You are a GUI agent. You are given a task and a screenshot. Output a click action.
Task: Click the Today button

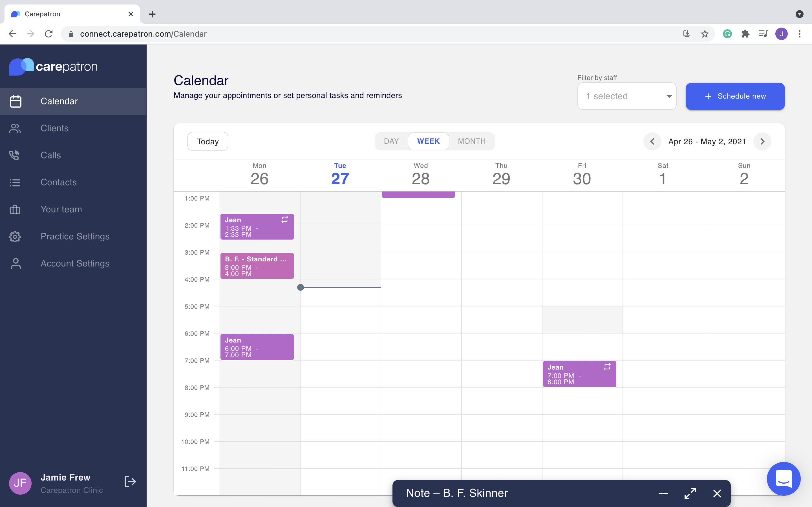(x=207, y=141)
